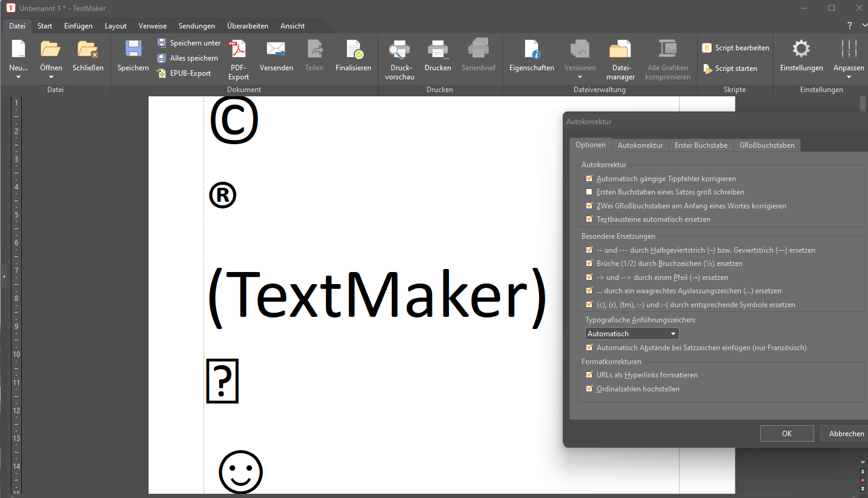Screen dimensions: 868x498
Task: Click the next page arrow at scrollbar bottom
Action: tap(863, 488)
